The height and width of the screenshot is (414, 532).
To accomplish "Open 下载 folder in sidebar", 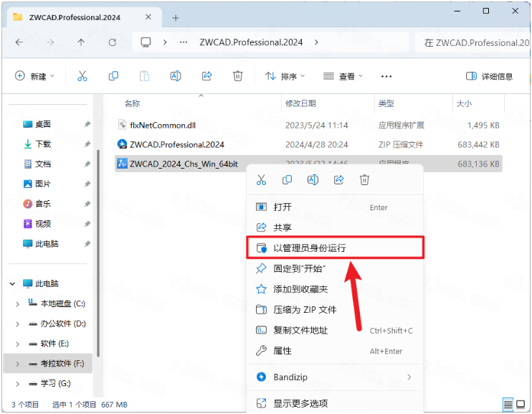I will tap(43, 144).
